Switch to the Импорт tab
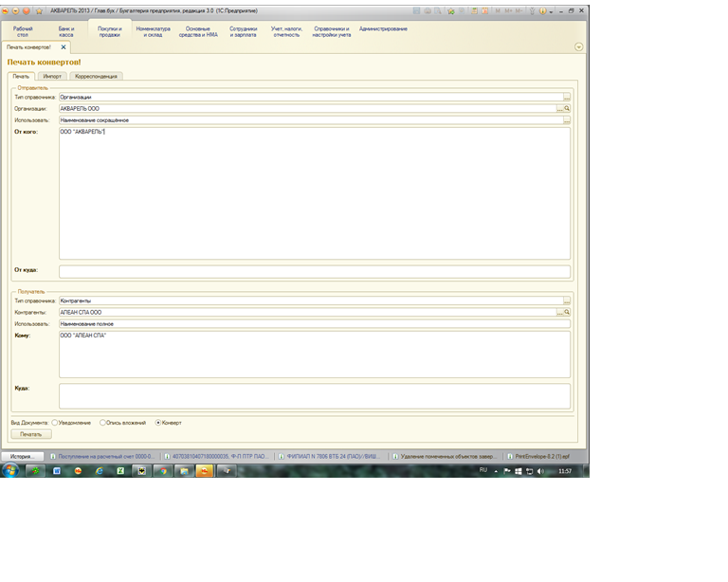 pos(52,76)
